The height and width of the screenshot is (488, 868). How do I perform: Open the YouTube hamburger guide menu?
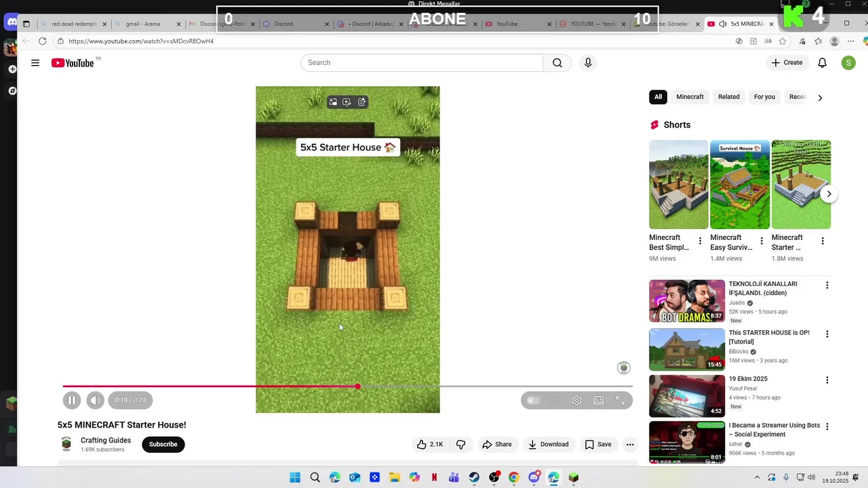pos(35,63)
